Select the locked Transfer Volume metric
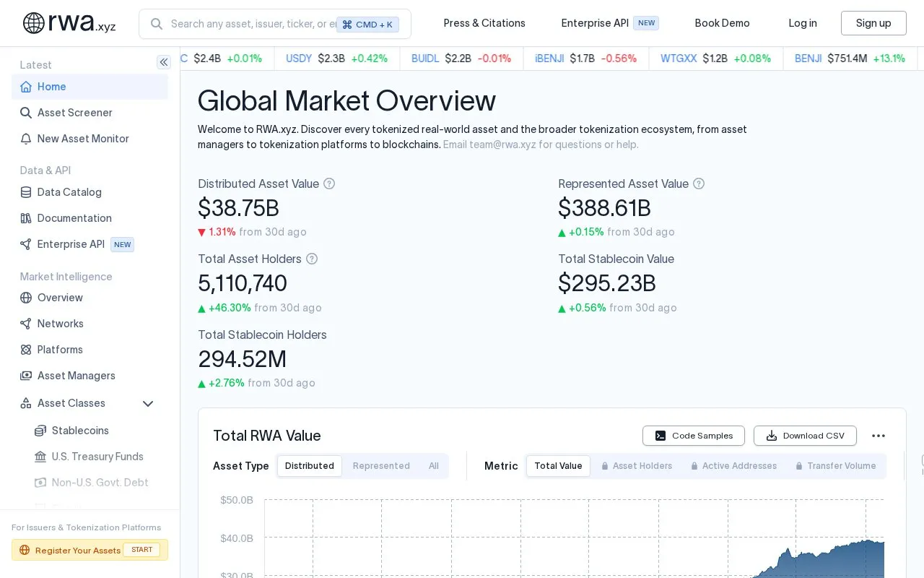 click(x=835, y=466)
